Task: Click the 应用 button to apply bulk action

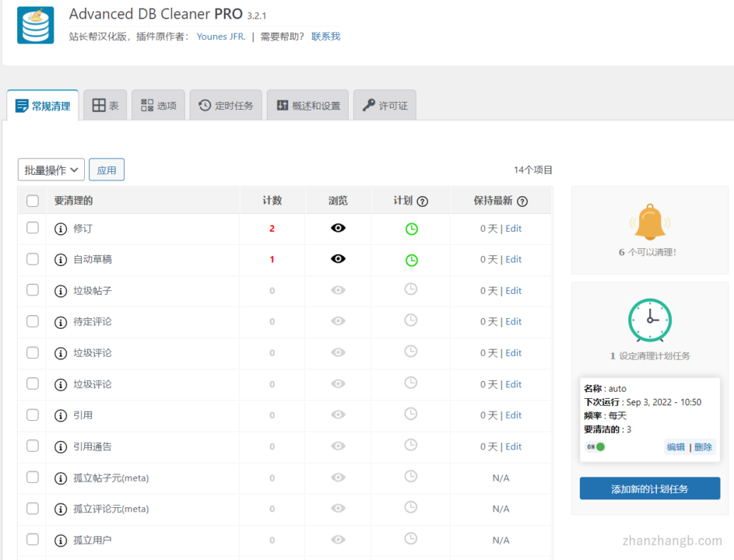Action: [x=106, y=169]
